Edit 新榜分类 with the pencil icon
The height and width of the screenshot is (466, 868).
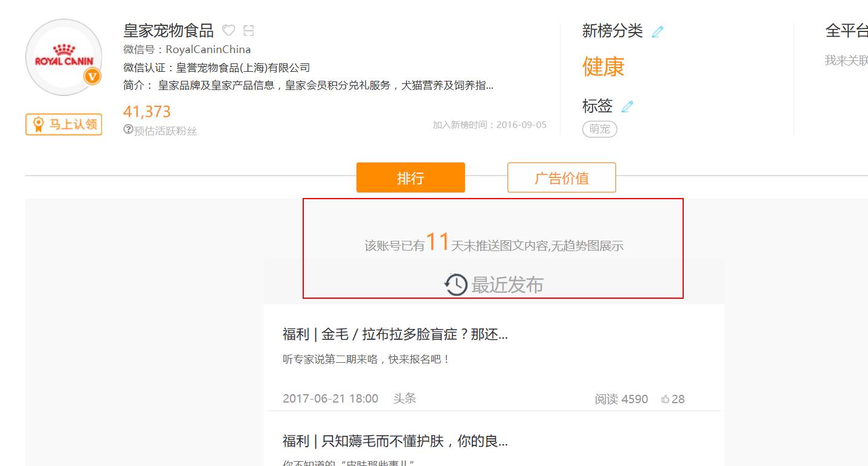[x=658, y=31]
